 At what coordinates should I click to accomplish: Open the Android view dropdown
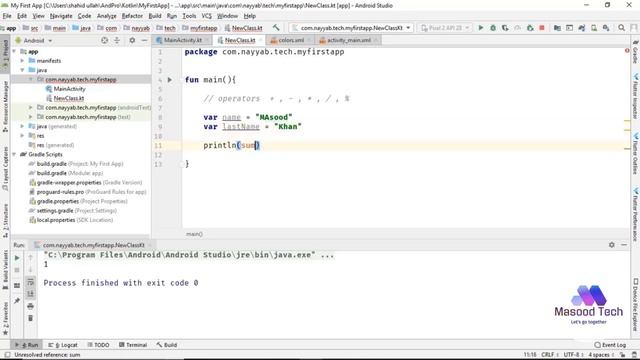click(x=33, y=40)
